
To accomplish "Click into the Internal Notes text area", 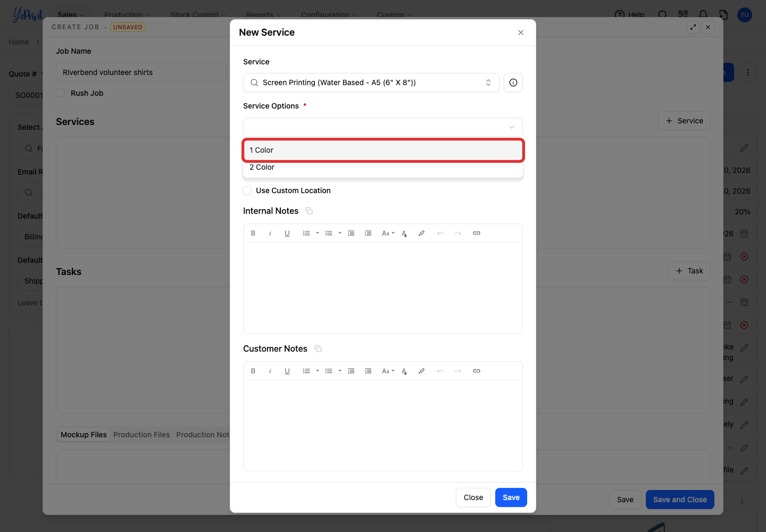I will point(383,287).
